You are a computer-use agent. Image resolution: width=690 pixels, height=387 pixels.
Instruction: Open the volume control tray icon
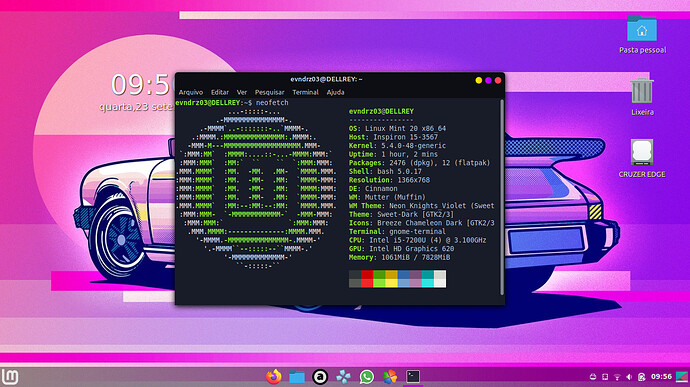click(629, 377)
